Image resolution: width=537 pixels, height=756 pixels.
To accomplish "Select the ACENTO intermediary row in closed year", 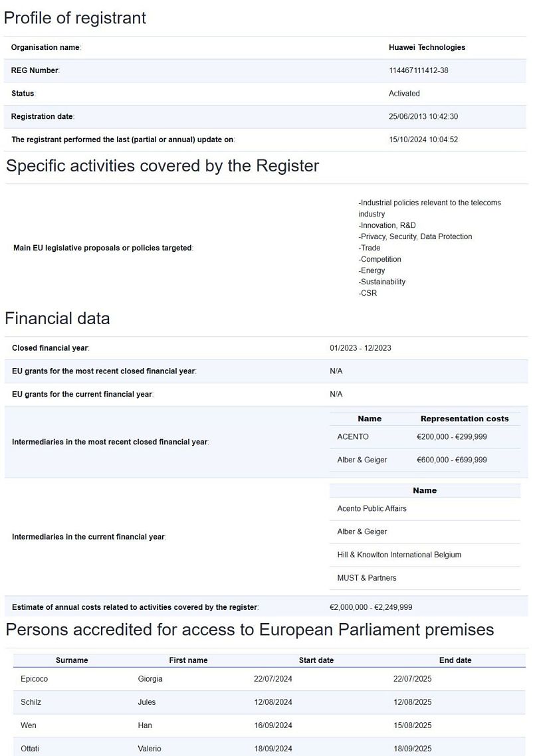I will point(353,437).
